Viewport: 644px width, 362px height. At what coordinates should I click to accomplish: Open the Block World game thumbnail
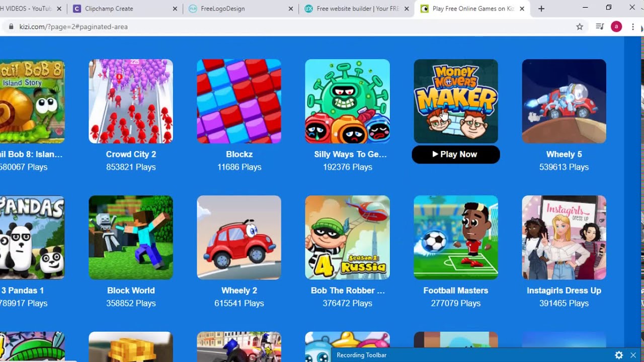(x=131, y=237)
